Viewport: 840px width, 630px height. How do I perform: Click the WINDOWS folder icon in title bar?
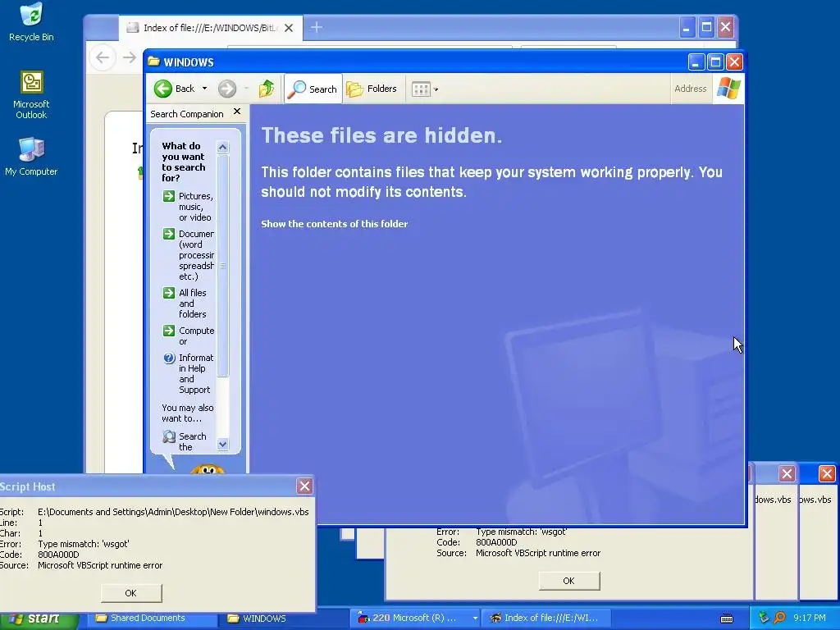(x=153, y=62)
